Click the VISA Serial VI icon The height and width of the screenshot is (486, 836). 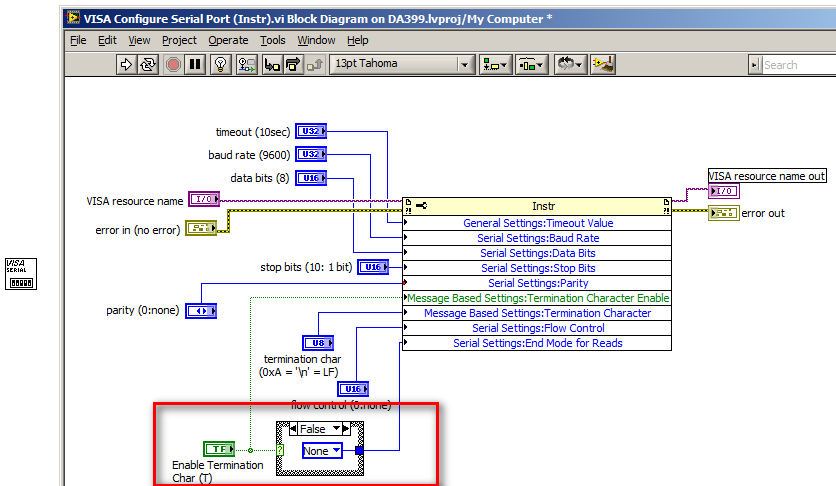[21, 273]
